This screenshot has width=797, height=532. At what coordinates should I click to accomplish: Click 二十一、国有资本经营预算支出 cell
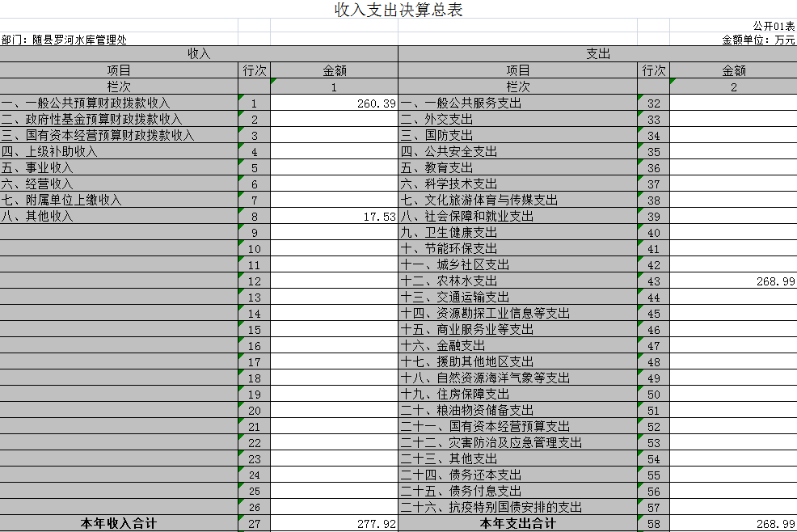coord(518,427)
